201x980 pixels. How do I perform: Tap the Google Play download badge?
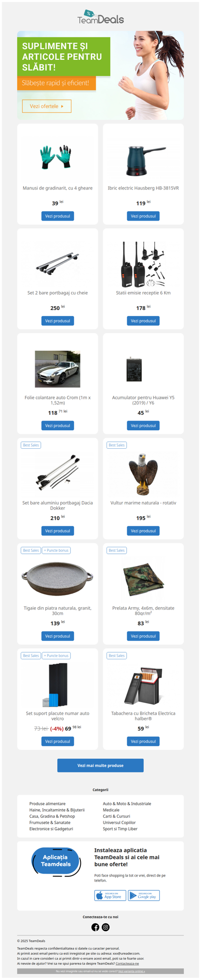pos(144,896)
